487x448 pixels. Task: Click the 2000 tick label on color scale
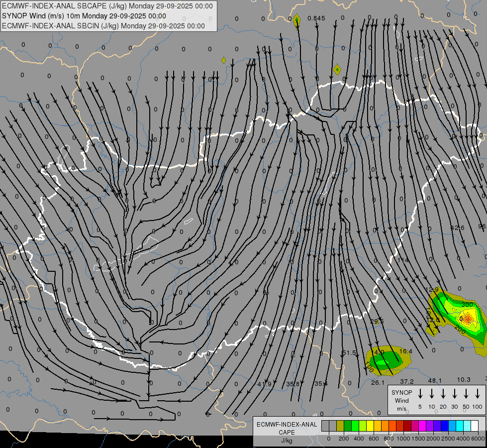coord(433,439)
